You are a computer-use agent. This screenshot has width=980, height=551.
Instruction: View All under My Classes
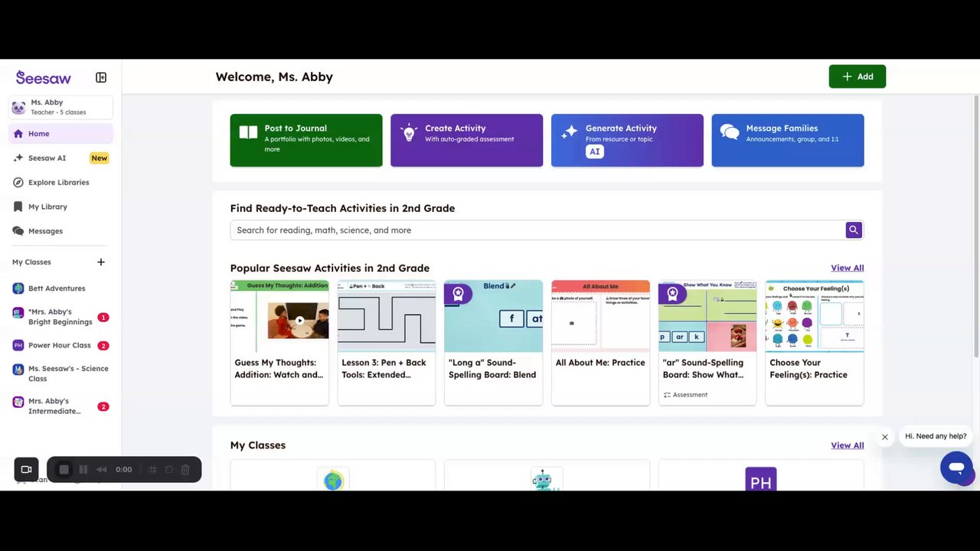pyautogui.click(x=848, y=445)
